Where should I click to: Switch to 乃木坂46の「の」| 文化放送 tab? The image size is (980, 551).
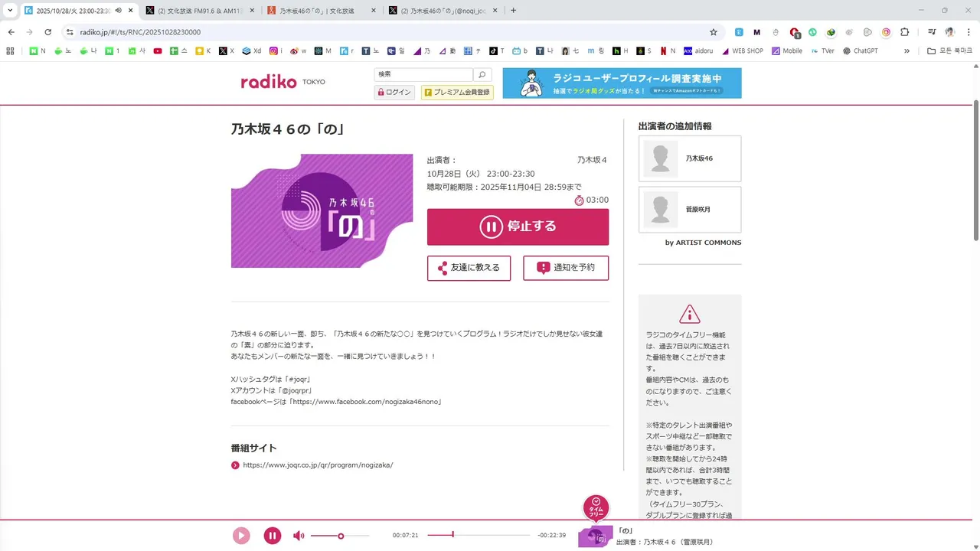[x=320, y=11]
